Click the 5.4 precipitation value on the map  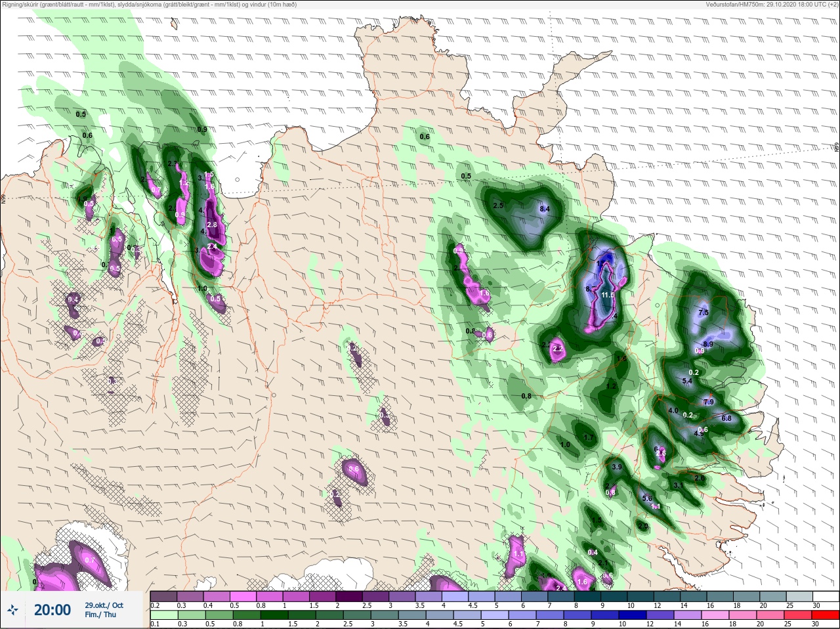(688, 381)
